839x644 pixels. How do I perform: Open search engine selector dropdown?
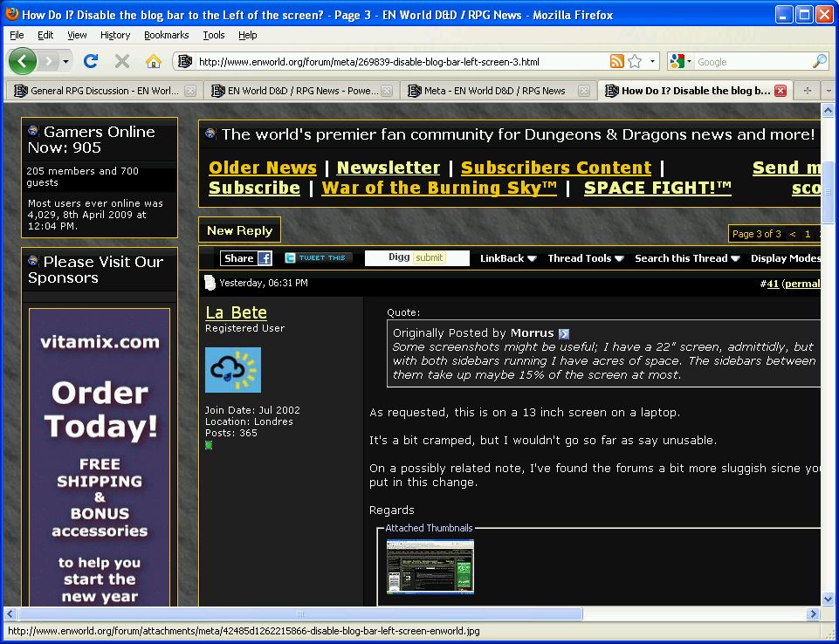(x=681, y=61)
